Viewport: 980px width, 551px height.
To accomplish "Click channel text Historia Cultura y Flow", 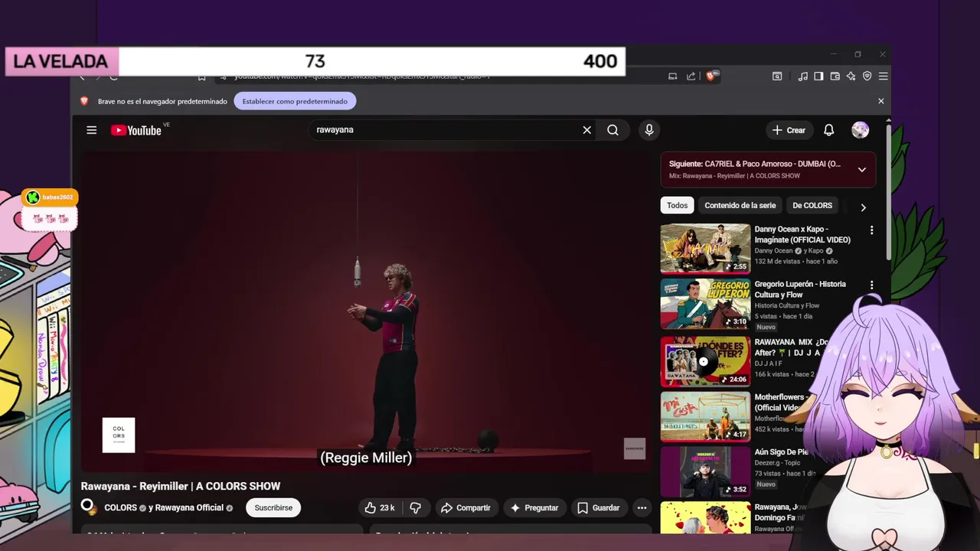I will (787, 306).
